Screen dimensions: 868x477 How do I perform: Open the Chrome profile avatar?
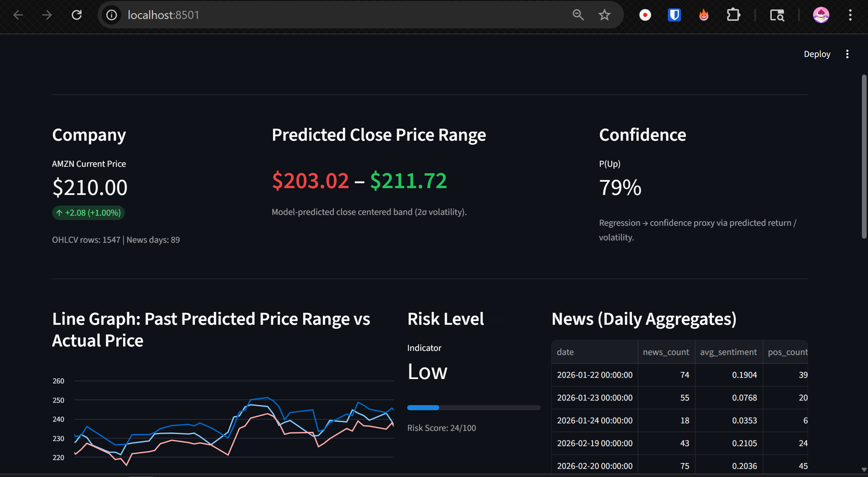(x=821, y=15)
